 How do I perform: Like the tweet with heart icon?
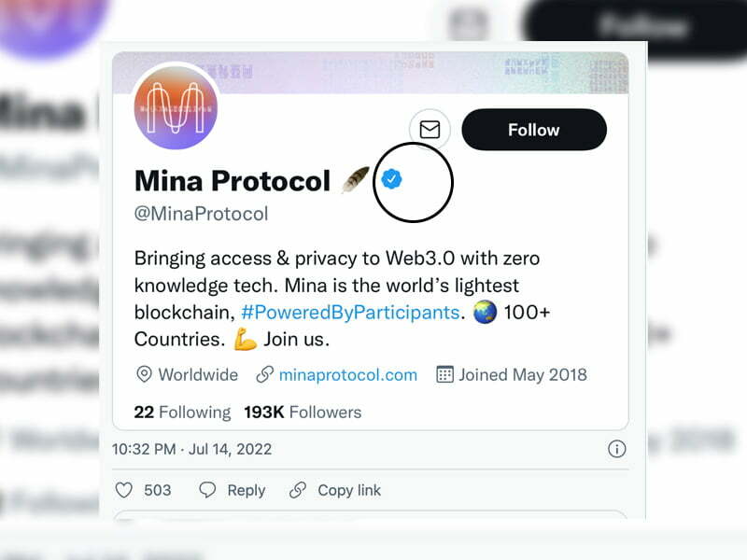click(x=124, y=490)
